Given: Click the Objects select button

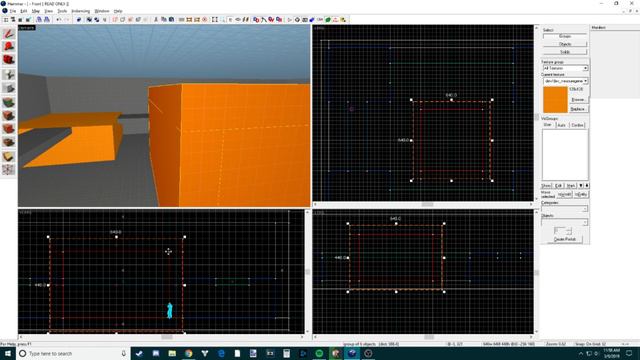Looking at the screenshot, I should tap(565, 44).
